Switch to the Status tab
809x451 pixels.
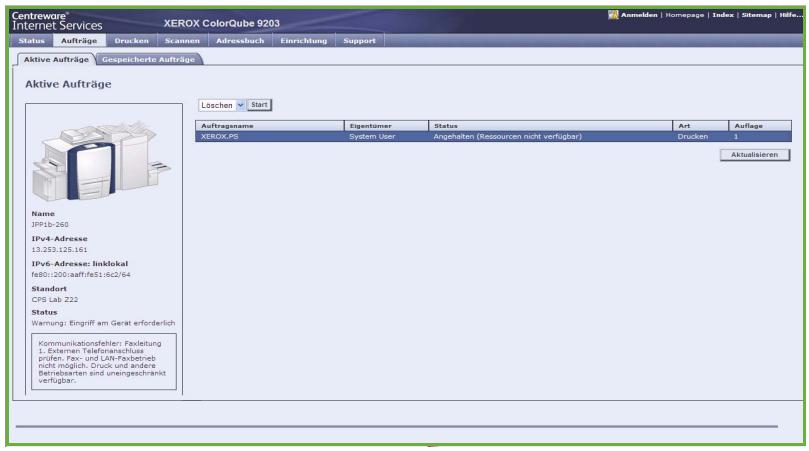coord(31,40)
